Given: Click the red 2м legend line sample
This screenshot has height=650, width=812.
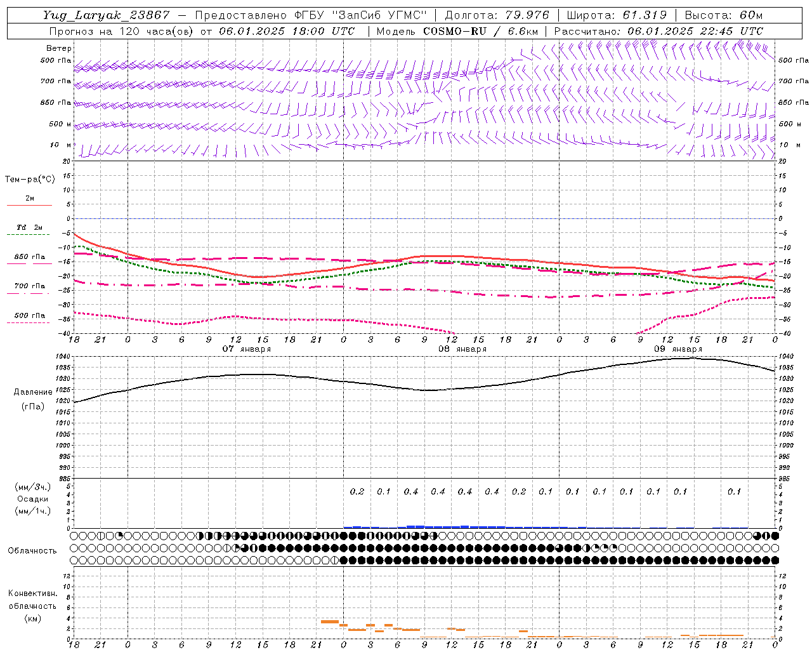Looking at the screenshot, I should coord(29,206).
